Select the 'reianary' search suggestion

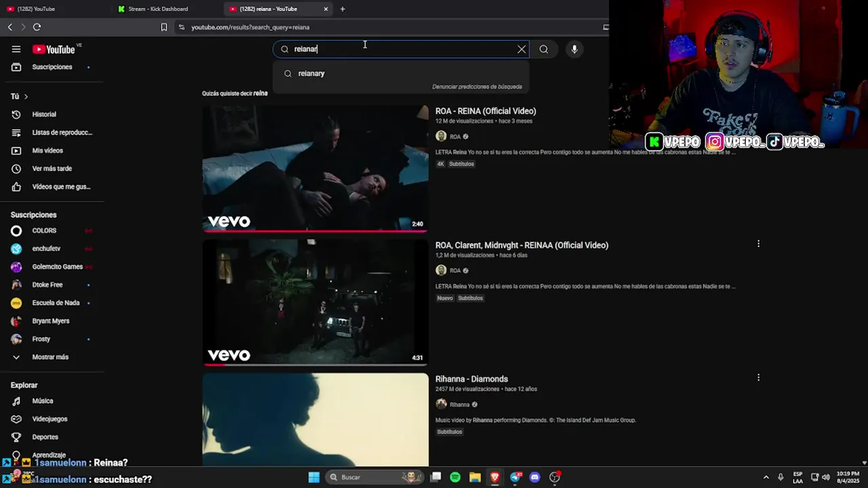[401, 73]
